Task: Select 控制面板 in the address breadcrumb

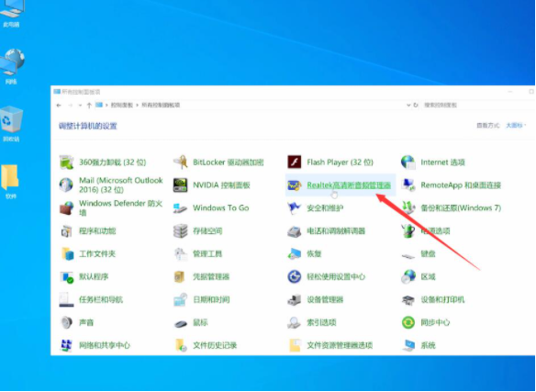Action: [x=122, y=106]
